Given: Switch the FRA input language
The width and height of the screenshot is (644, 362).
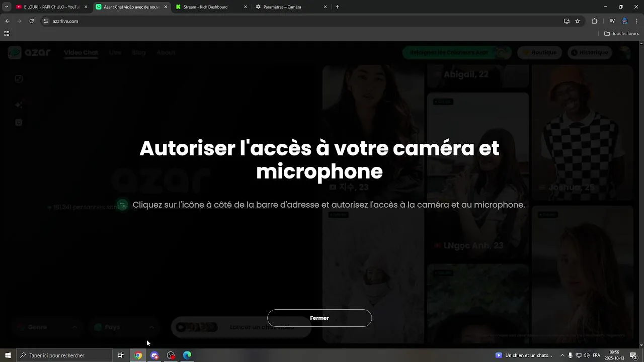Looking at the screenshot, I should click(597, 355).
